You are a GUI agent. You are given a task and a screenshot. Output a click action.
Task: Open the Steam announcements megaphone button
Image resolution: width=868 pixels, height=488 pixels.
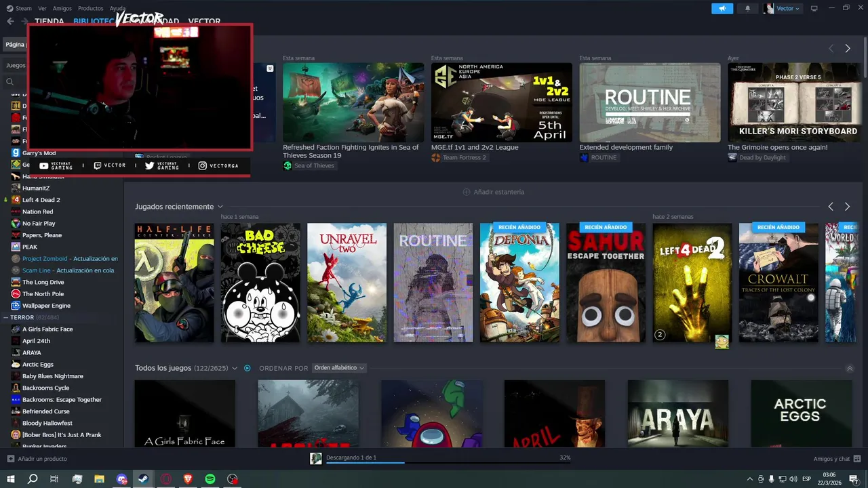pyautogui.click(x=722, y=8)
